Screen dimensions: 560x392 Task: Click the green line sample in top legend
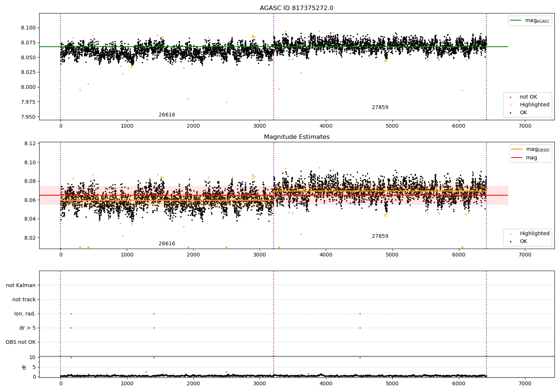click(x=516, y=21)
